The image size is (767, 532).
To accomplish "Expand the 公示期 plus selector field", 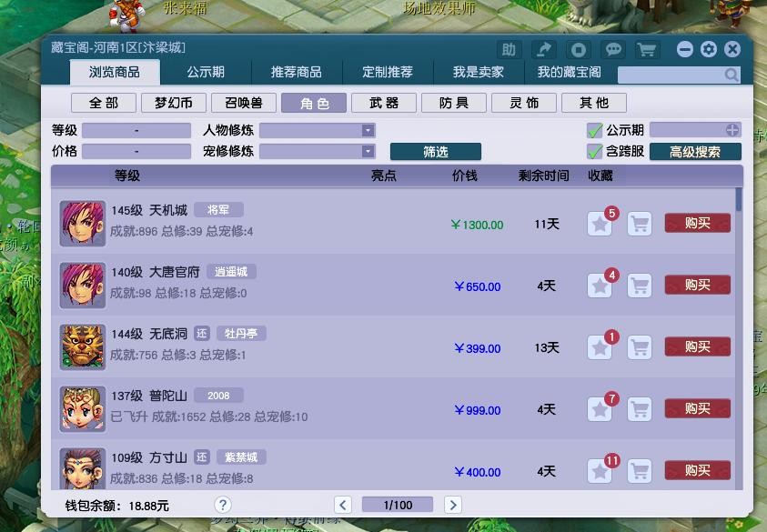I will pyautogui.click(x=732, y=130).
